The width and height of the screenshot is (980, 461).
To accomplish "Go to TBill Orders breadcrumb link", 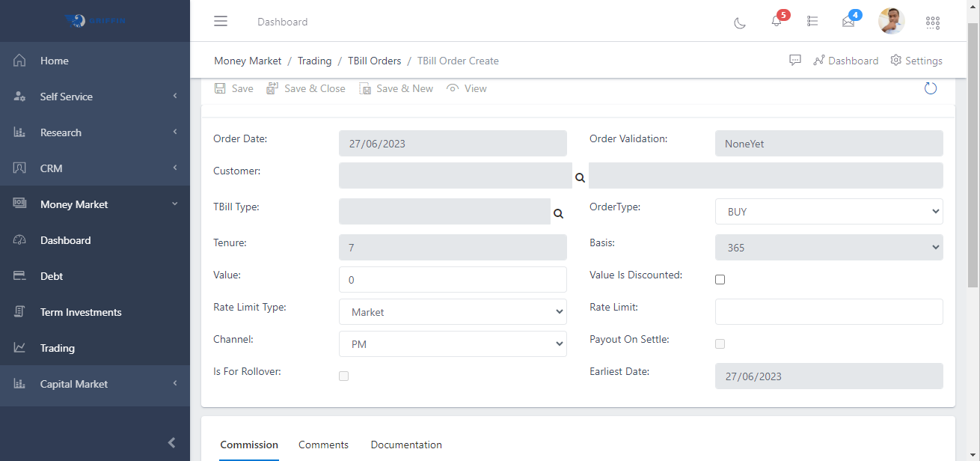I will [x=374, y=61].
